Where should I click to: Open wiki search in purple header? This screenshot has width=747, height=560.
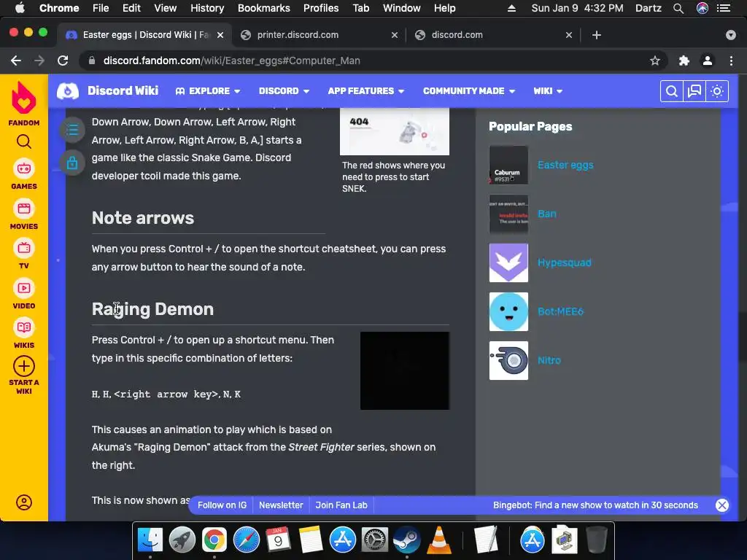click(x=671, y=91)
